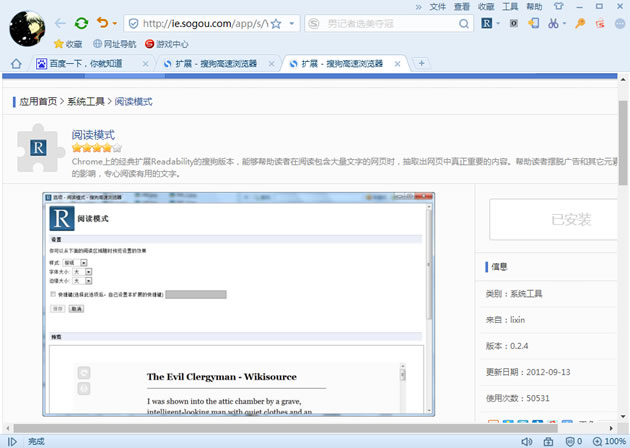Click the orange undo closed tab icon
This screenshot has width=630, height=448.
(x=103, y=23)
